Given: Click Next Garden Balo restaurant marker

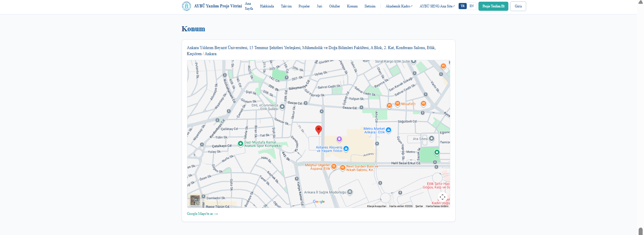Looking at the screenshot, I should pyautogui.click(x=342, y=168).
